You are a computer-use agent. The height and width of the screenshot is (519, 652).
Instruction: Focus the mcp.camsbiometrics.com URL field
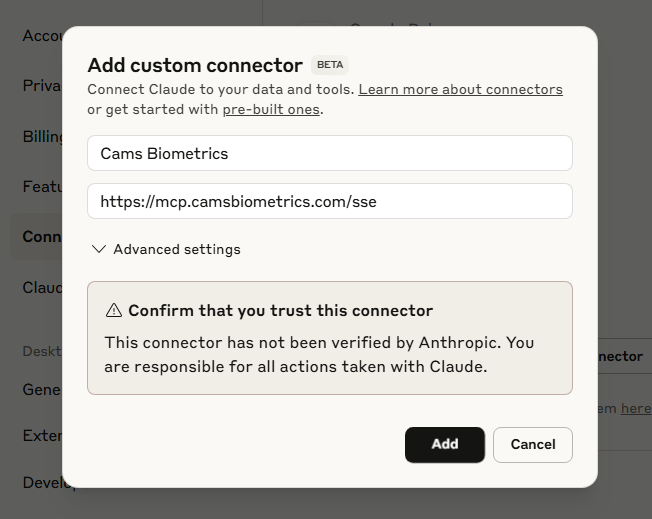(x=330, y=201)
